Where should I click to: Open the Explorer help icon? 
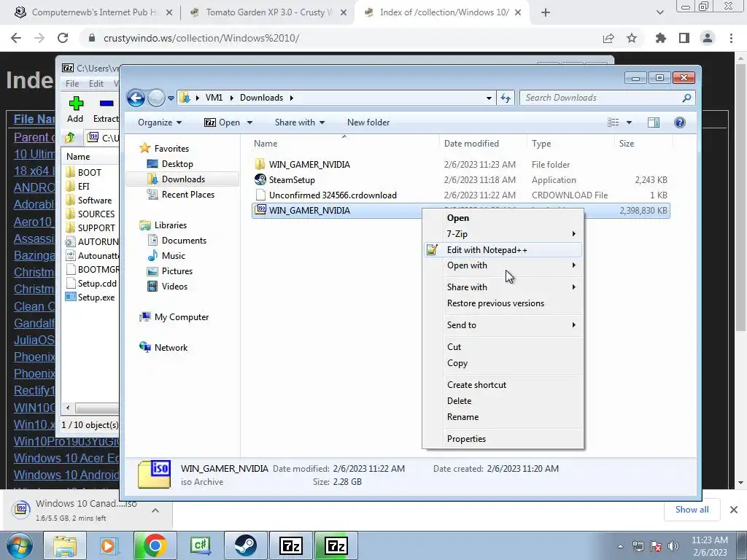679,122
